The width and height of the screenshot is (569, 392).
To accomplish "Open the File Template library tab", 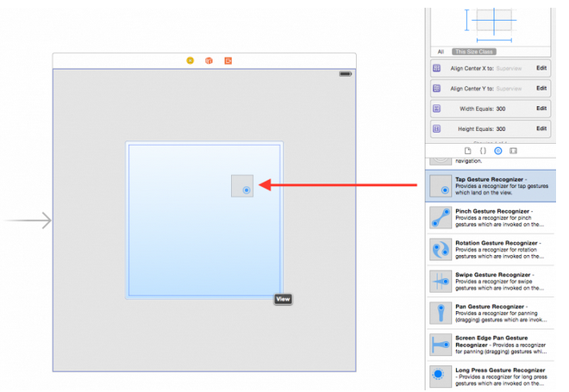I will pyautogui.click(x=468, y=151).
